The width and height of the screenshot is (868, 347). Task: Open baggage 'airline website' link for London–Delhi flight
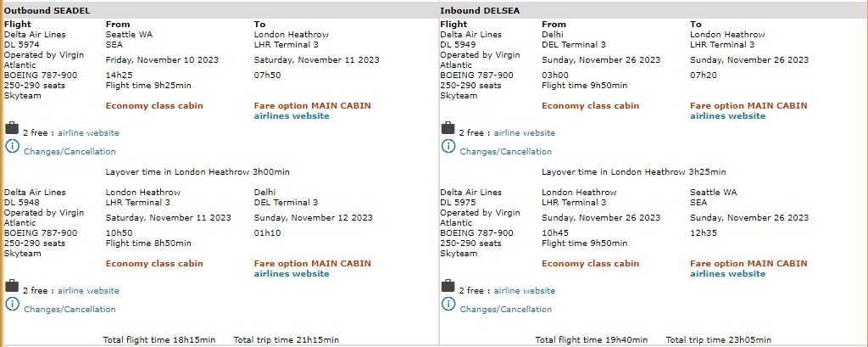(88, 291)
